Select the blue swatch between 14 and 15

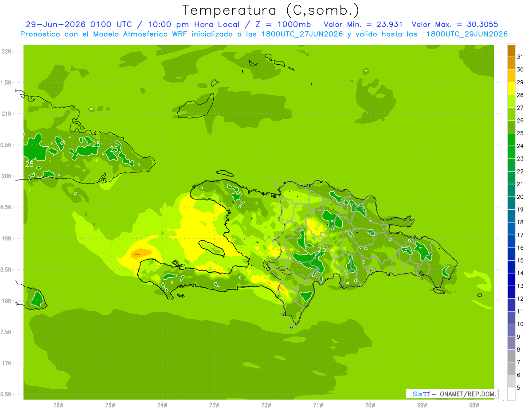click(511, 267)
